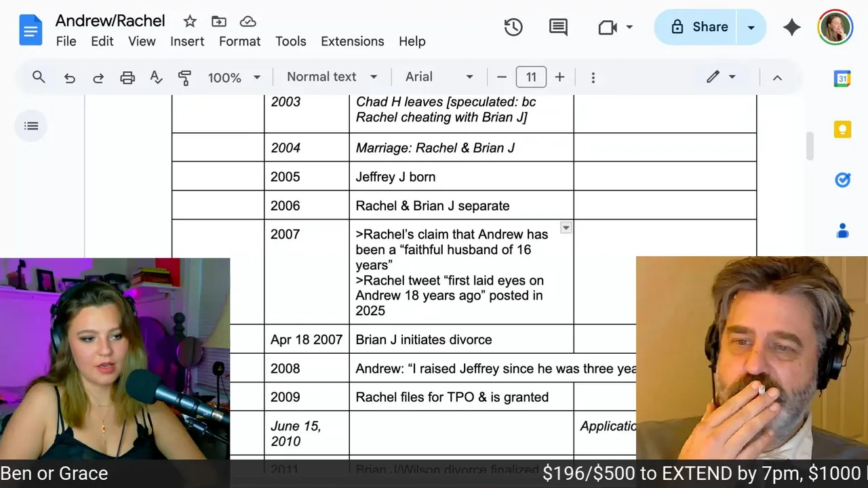Viewport: 868px width, 488px height.
Task: Open Google Keep side panel
Action: (x=842, y=129)
